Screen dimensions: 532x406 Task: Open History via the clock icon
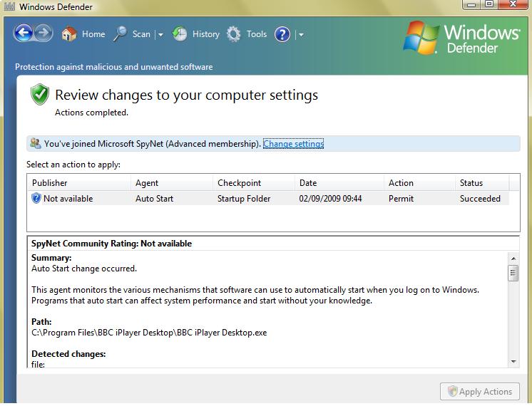[180, 34]
